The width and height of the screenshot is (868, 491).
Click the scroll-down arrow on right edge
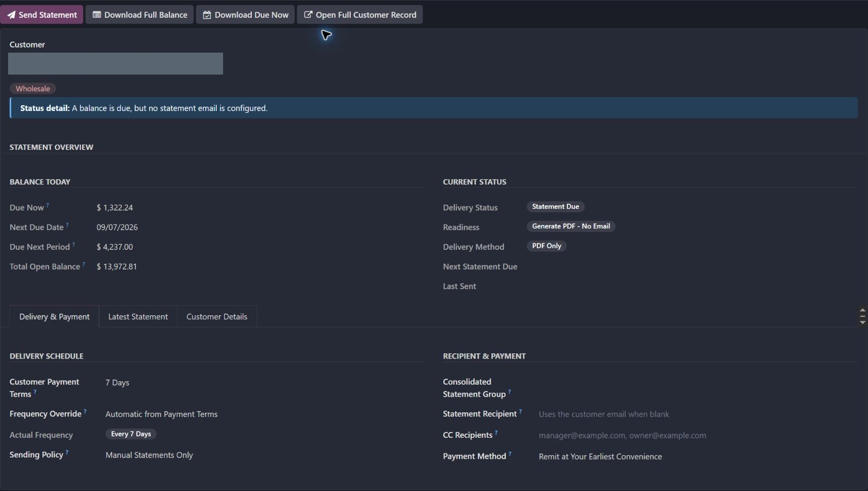click(x=862, y=322)
